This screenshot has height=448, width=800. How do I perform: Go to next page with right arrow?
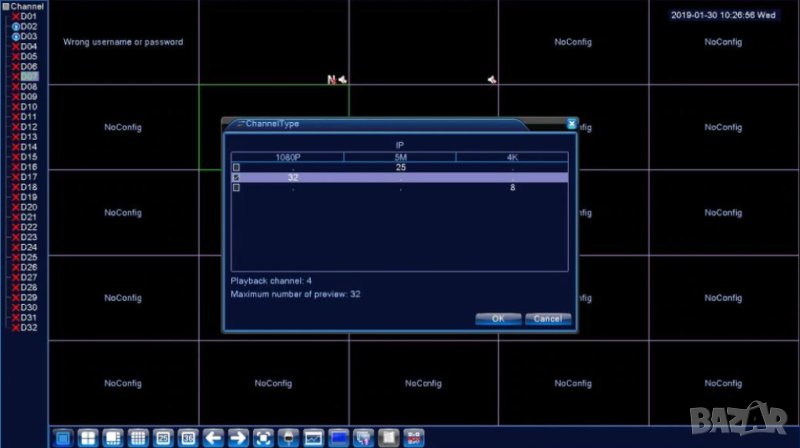tap(238, 437)
